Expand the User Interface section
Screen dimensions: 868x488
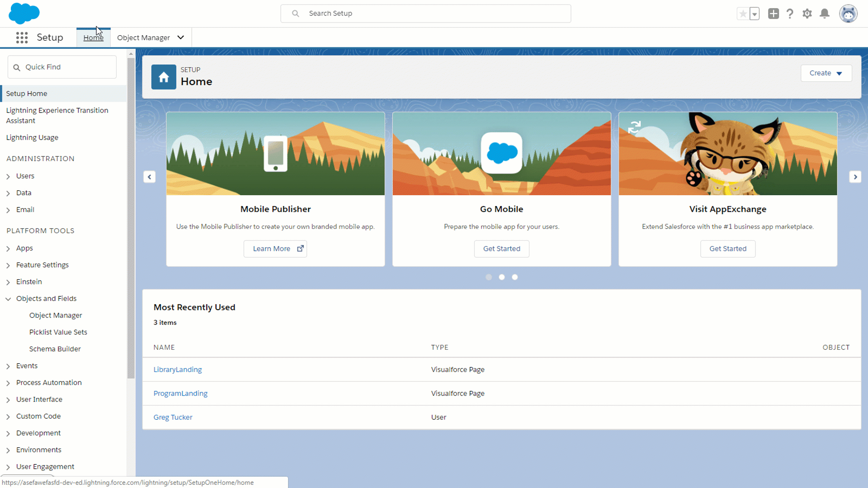[x=8, y=399]
